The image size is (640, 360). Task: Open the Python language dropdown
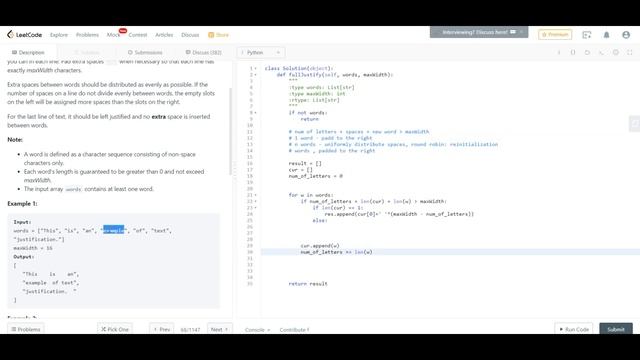coord(261,53)
